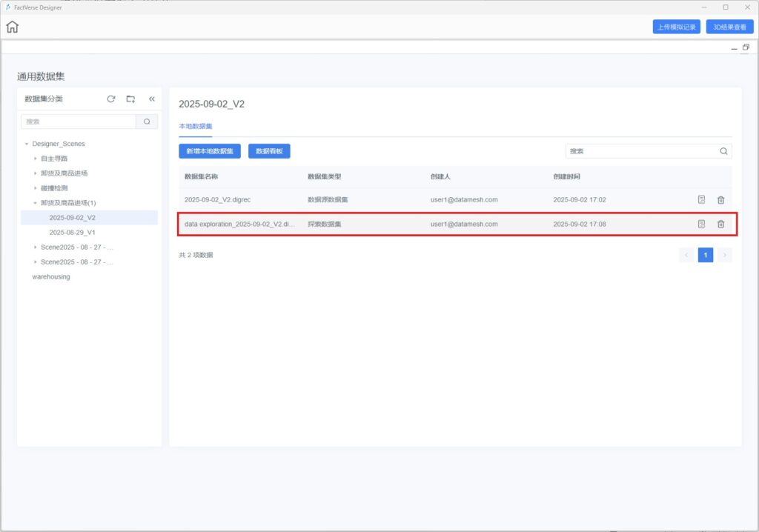
Task: Focus the dataset table search field
Action: (649, 151)
